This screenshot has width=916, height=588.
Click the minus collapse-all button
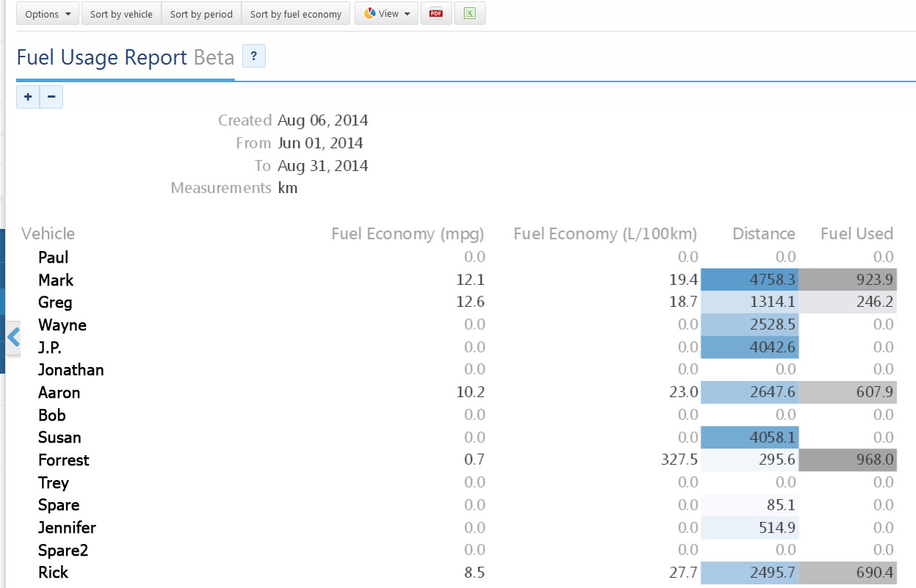[x=51, y=97]
